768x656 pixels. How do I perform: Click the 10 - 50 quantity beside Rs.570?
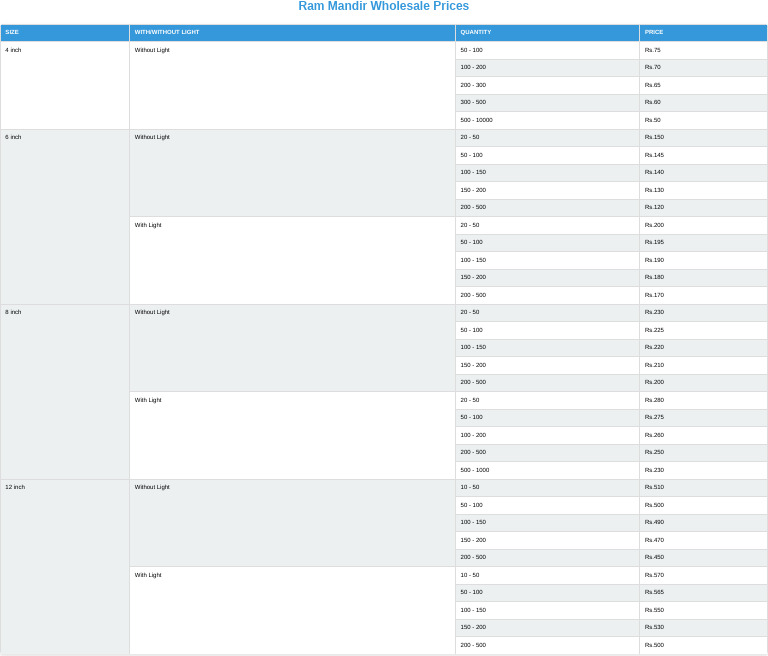pyautogui.click(x=547, y=575)
